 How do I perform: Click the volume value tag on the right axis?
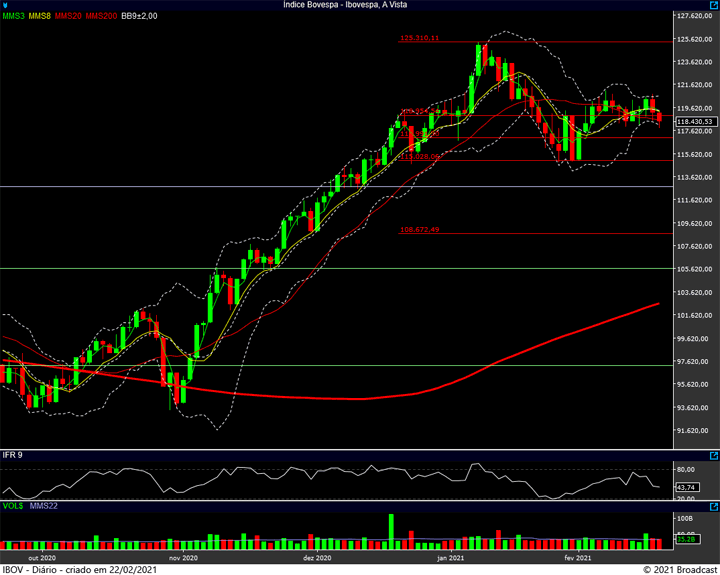(x=686, y=540)
